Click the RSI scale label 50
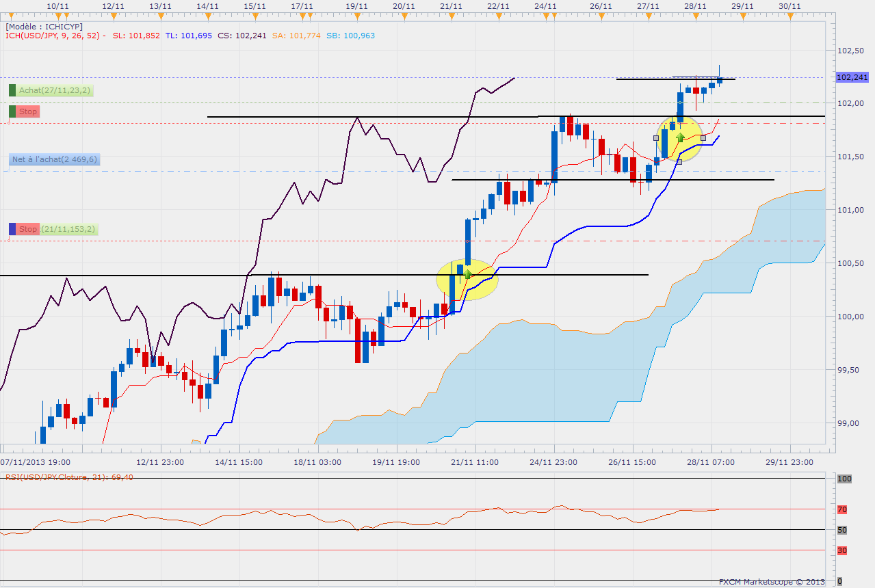875x588 pixels. tap(842, 530)
